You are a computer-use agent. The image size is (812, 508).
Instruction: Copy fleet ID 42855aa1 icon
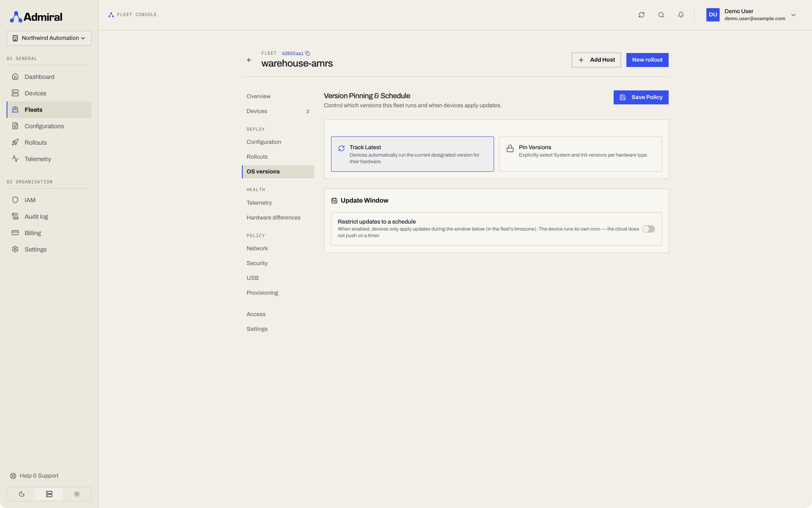point(308,53)
